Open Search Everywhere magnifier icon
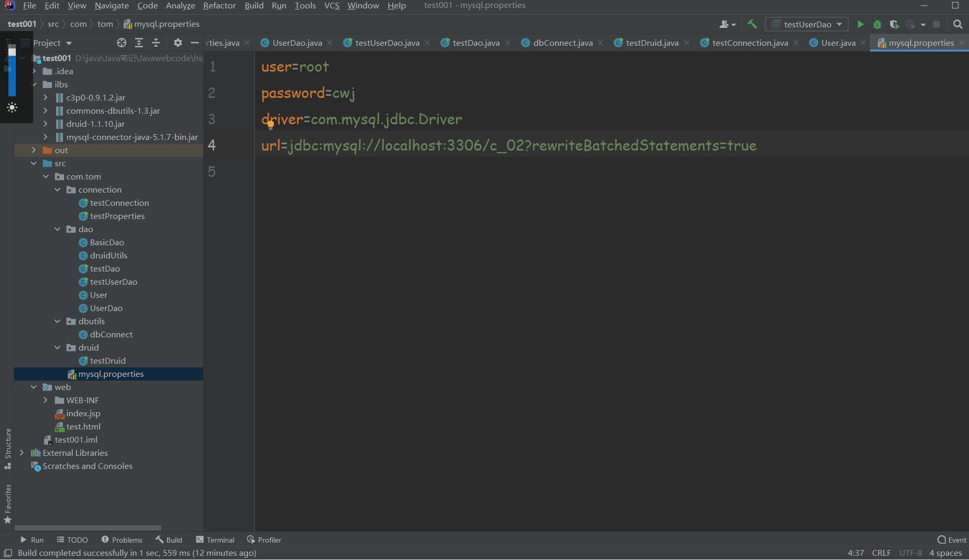The width and height of the screenshot is (969, 560). [x=958, y=24]
